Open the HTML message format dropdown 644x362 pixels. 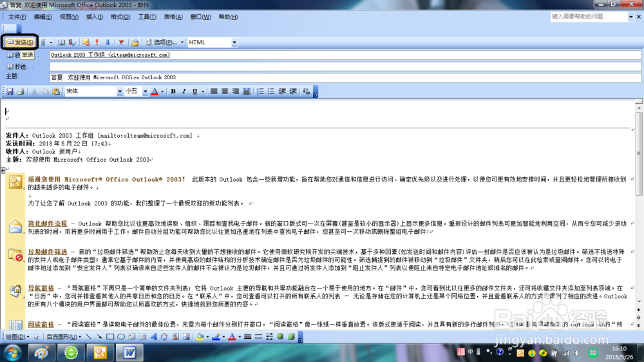234,43
